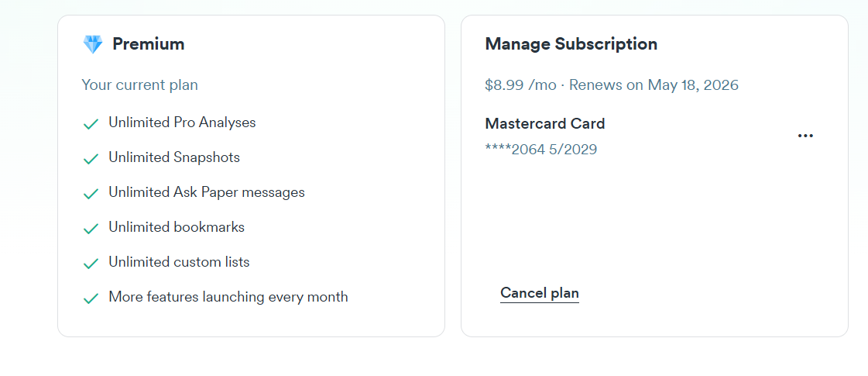The width and height of the screenshot is (868, 376).
Task: Click the Manage Subscription heading
Action: point(571,44)
